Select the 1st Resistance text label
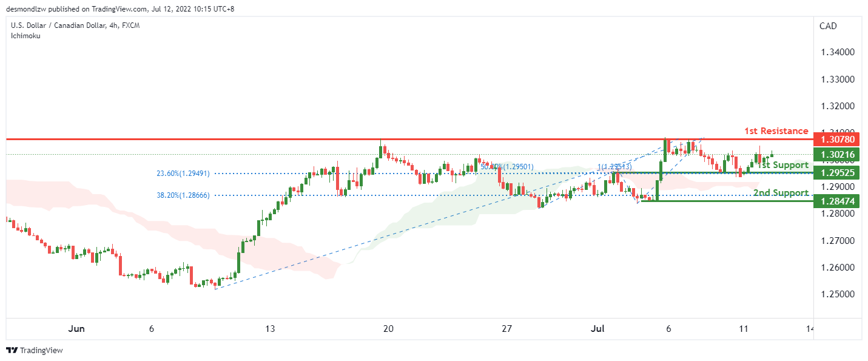This screenshot has width=868, height=361. (x=776, y=131)
